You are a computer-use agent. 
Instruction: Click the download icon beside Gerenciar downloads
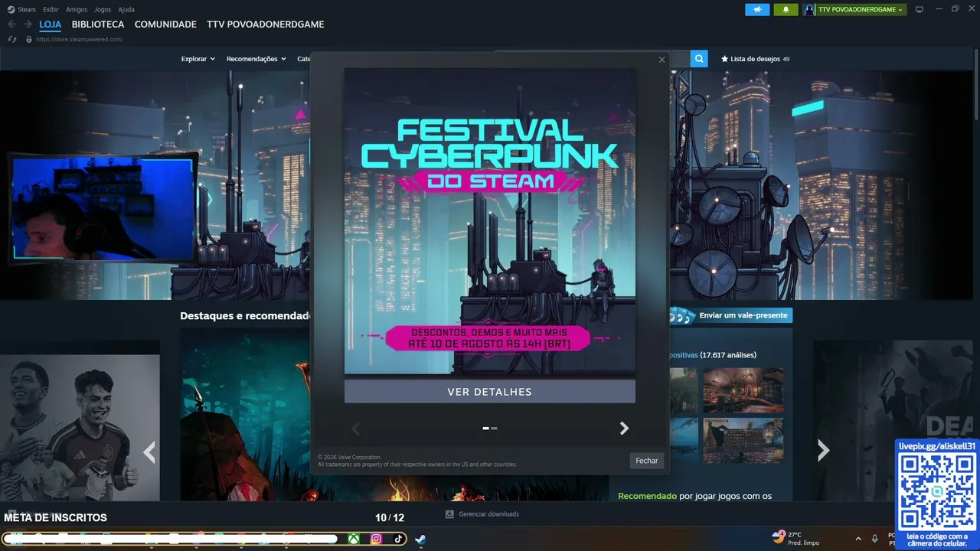tap(450, 514)
